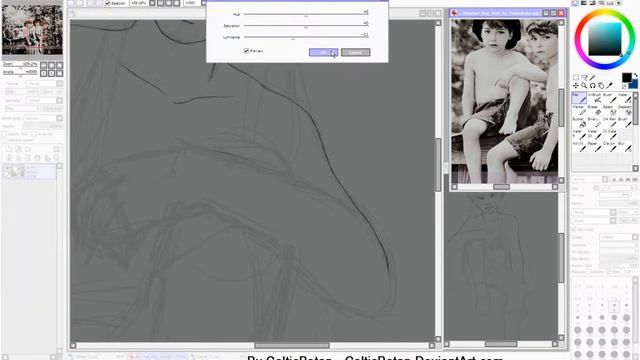Image resolution: width=640 pixels, height=360 pixels.
Task: Choose the Ink Pen tool
Action: (x=609, y=122)
